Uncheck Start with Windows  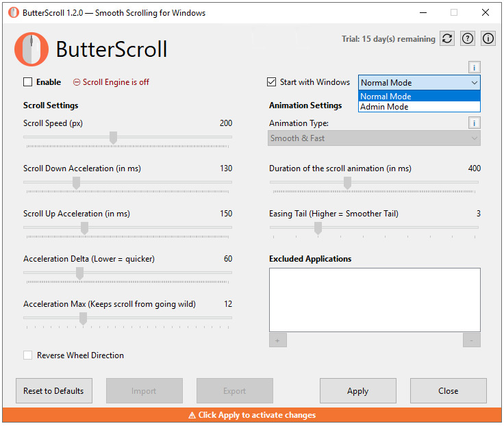(x=271, y=82)
